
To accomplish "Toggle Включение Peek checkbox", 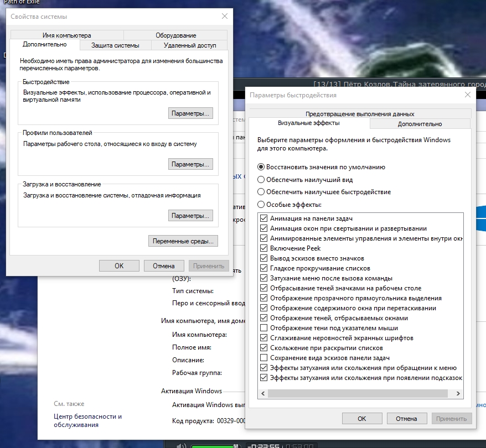I will 264,248.
